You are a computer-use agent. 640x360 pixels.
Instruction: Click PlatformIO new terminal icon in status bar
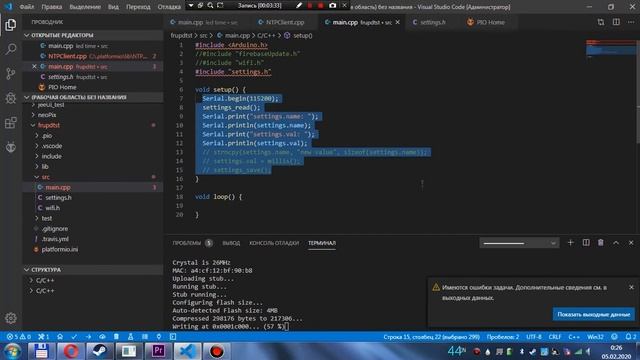[173, 337]
